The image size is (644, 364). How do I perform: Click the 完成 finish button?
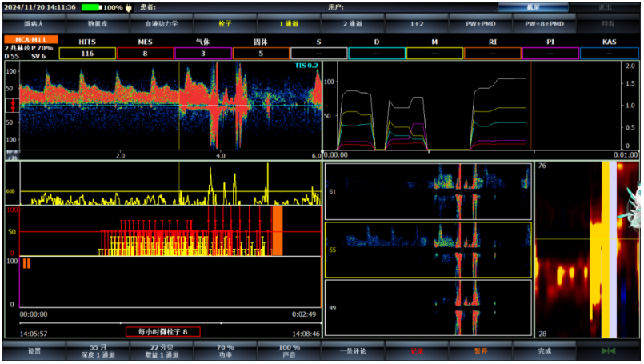(x=544, y=351)
